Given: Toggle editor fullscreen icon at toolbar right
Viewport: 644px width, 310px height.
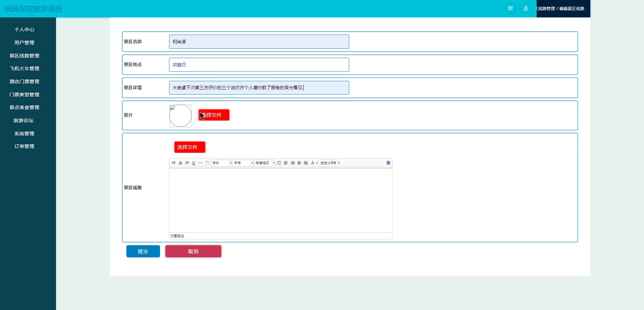Looking at the screenshot, I should 388,163.
